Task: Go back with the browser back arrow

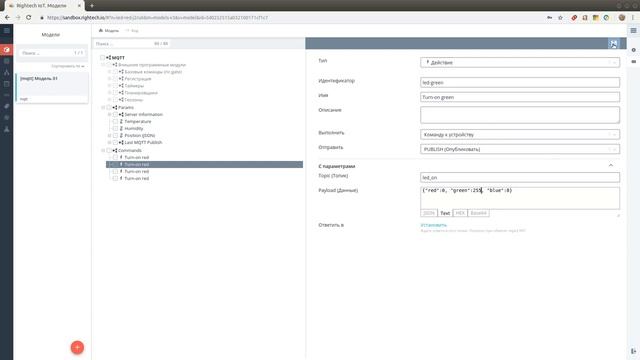Action: pos(7,18)
